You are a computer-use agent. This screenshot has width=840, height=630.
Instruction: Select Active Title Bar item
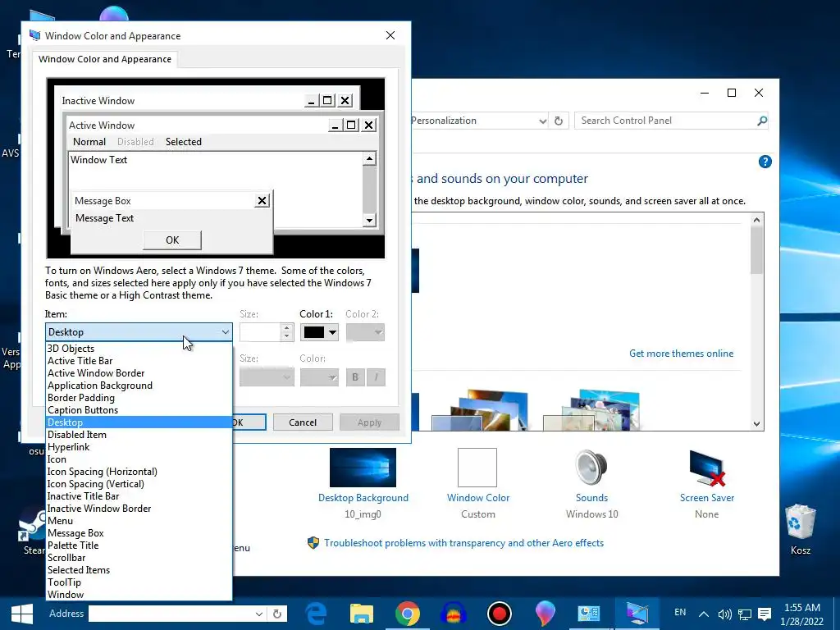click(139, 361)
